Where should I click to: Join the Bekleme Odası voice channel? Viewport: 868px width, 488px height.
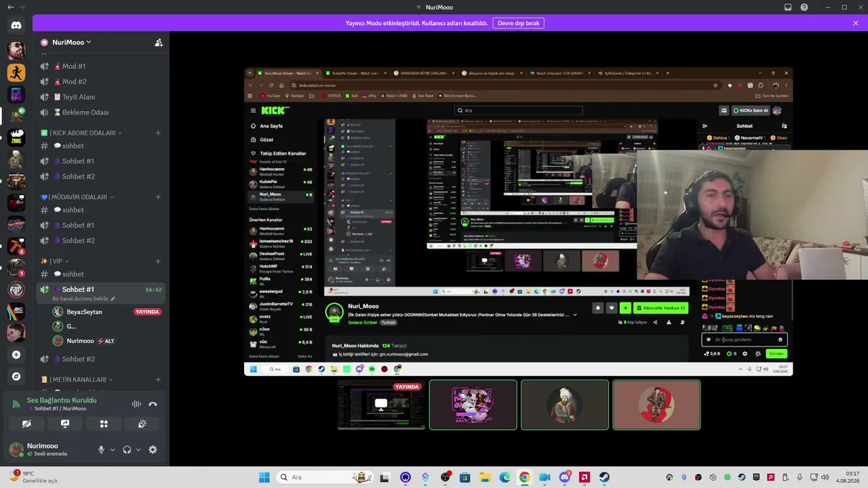101,113
